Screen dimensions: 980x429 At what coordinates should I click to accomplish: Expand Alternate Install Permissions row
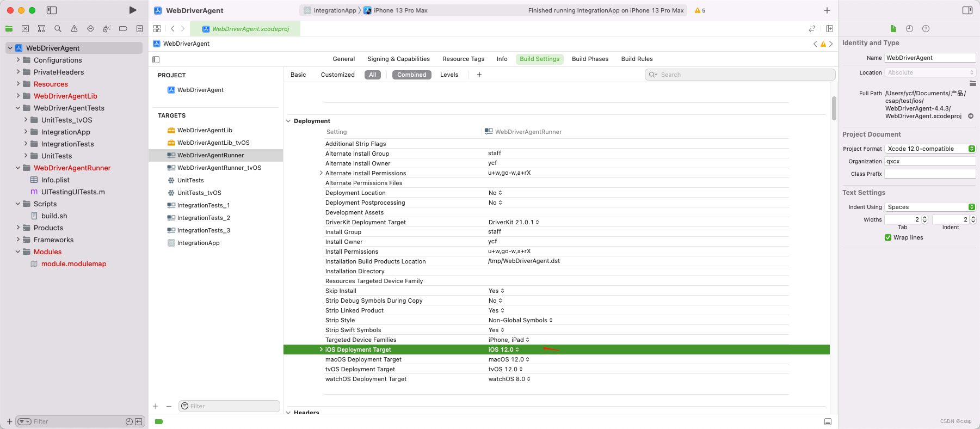(x=321, y=173)
